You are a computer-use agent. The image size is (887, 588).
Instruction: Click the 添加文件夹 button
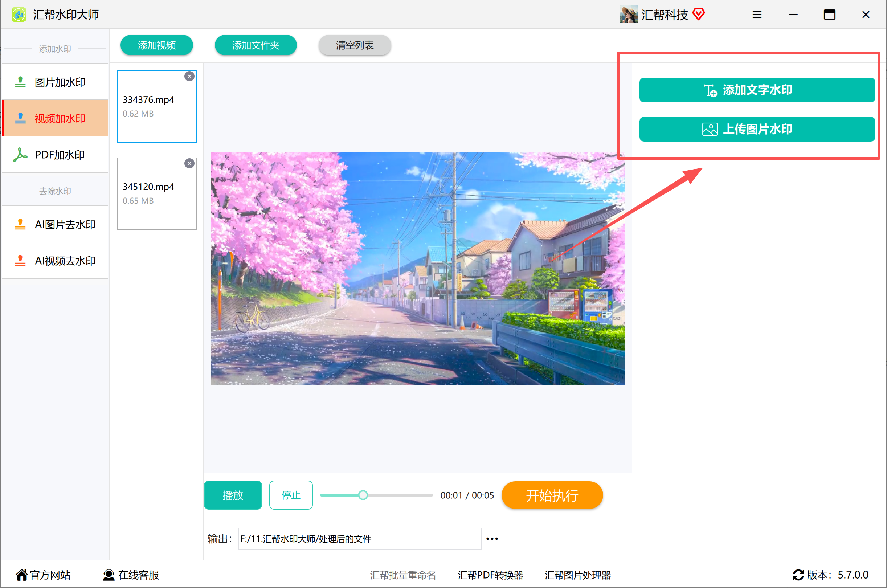tap(256, 45)
